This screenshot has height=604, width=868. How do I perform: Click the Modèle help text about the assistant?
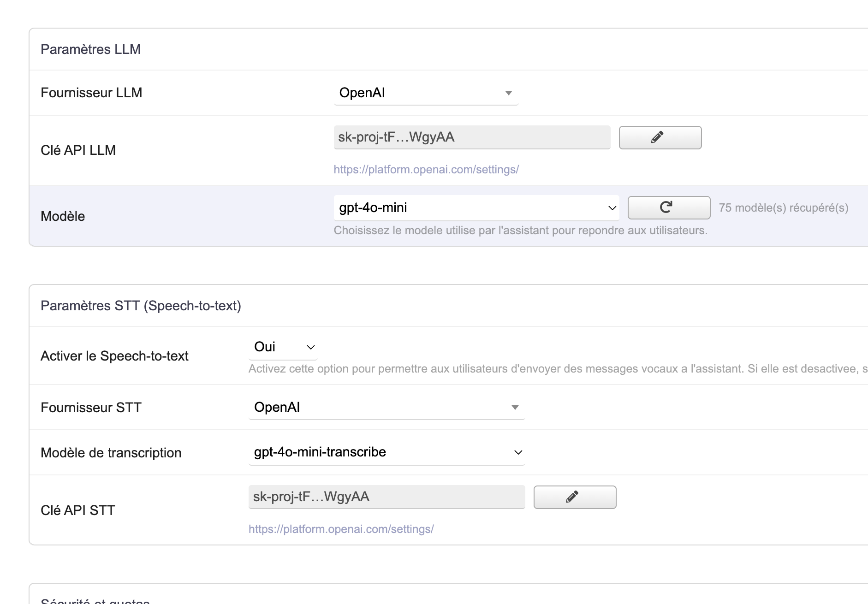point(520,231)
